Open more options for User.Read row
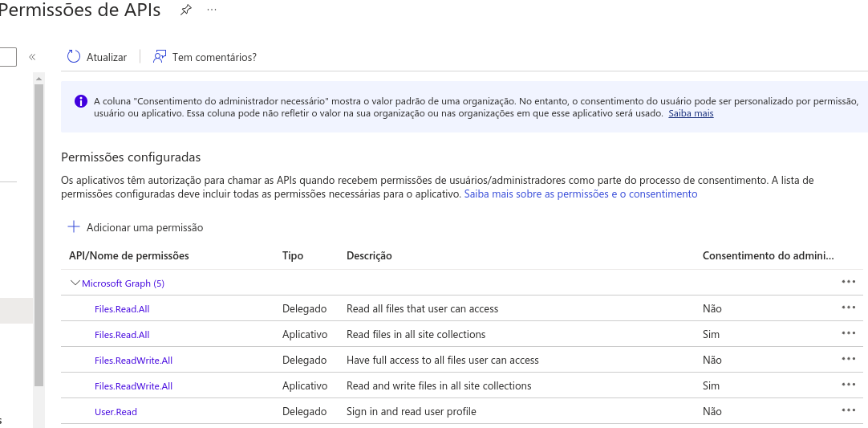Viewport: 868px width, 428px height. tap(848, 410)
